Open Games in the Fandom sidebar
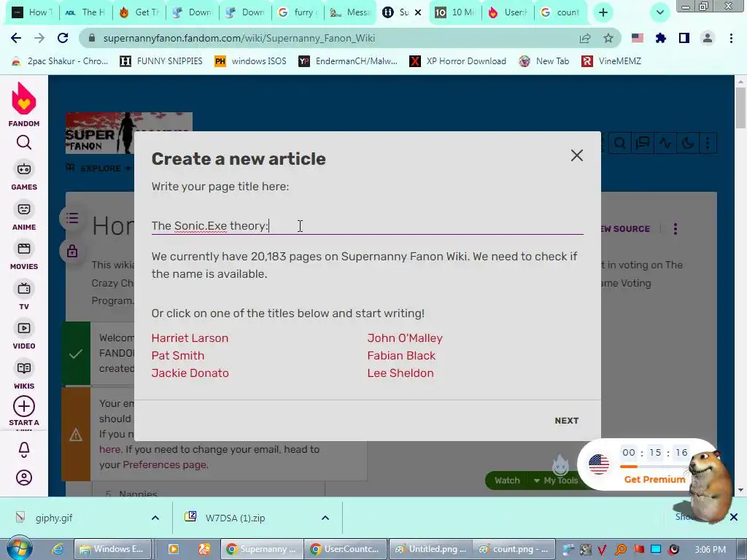Image resolution: width=747 pixels, height=560 pixels. click(24, 176)
